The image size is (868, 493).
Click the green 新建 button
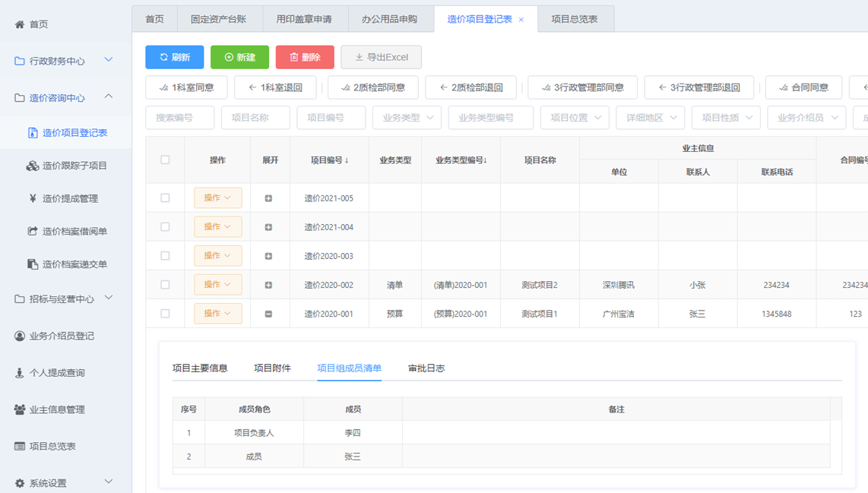tap(239, 57)
